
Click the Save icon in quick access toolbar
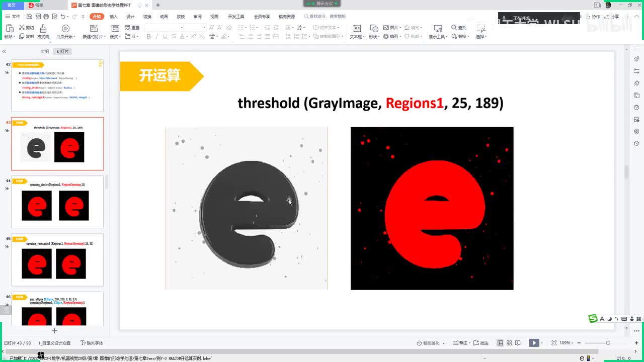29,16
